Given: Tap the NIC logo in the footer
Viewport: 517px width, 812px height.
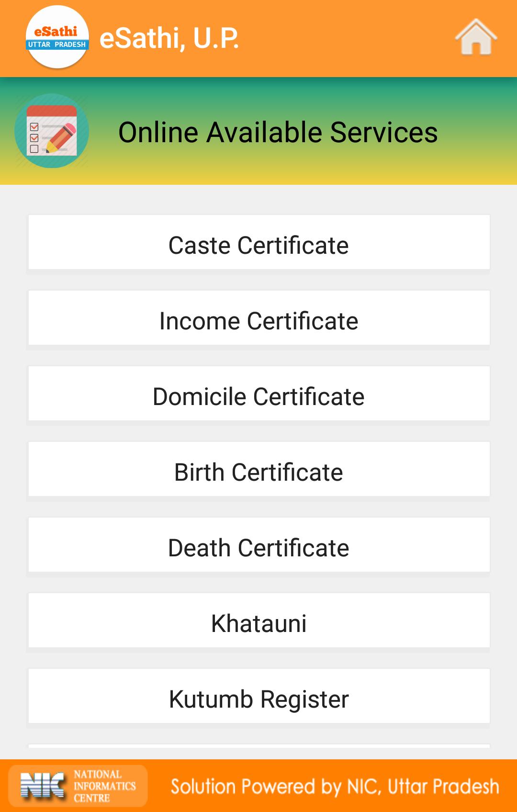Looking at the screenshot, I should click(42, 786).
